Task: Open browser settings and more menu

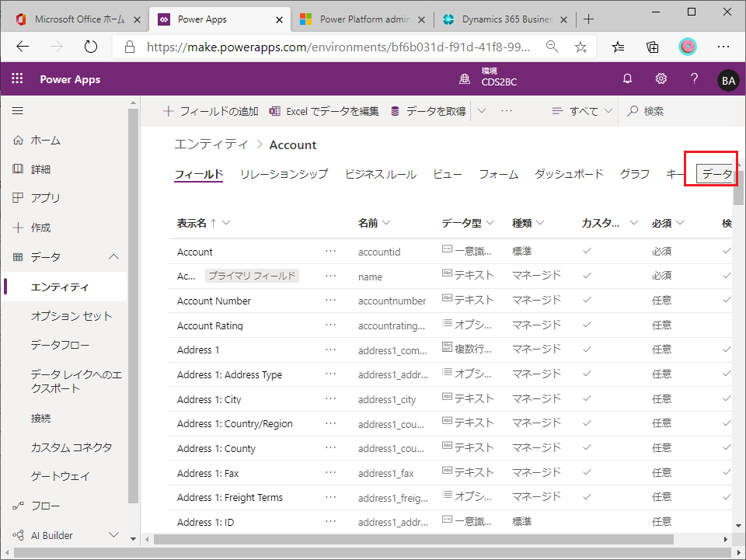Action: point(723,47)
